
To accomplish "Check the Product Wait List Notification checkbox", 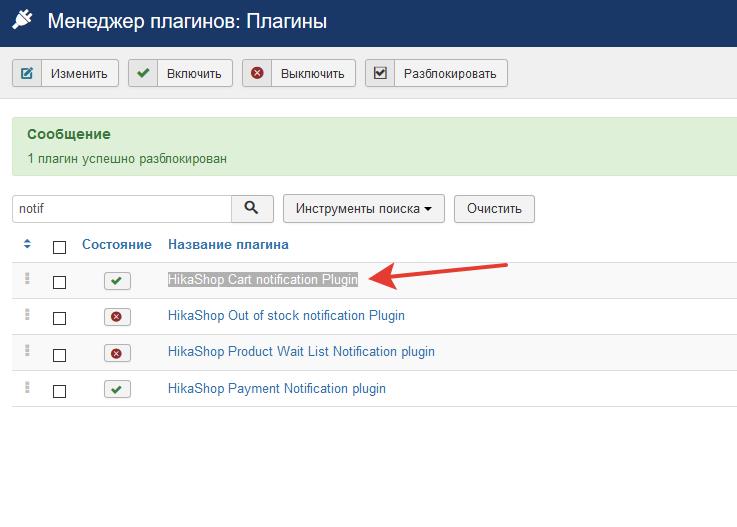I will [x=59, y=355].
